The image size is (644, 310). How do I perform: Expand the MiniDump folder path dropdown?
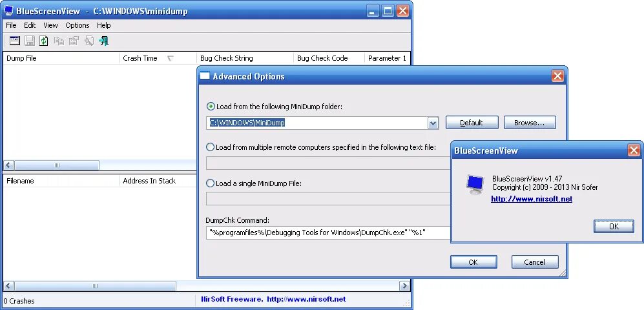point(433,123)
